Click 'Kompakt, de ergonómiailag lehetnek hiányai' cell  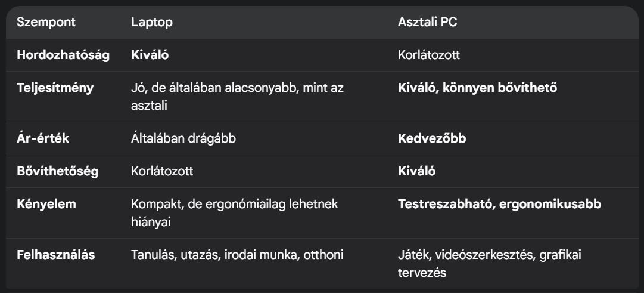click(235, 213)
